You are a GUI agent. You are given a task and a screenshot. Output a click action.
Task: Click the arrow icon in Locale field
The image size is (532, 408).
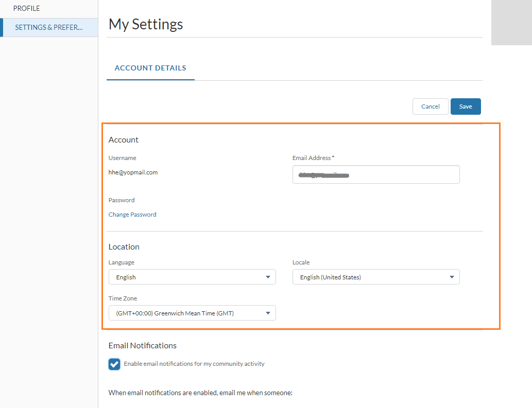pos(452,277)
